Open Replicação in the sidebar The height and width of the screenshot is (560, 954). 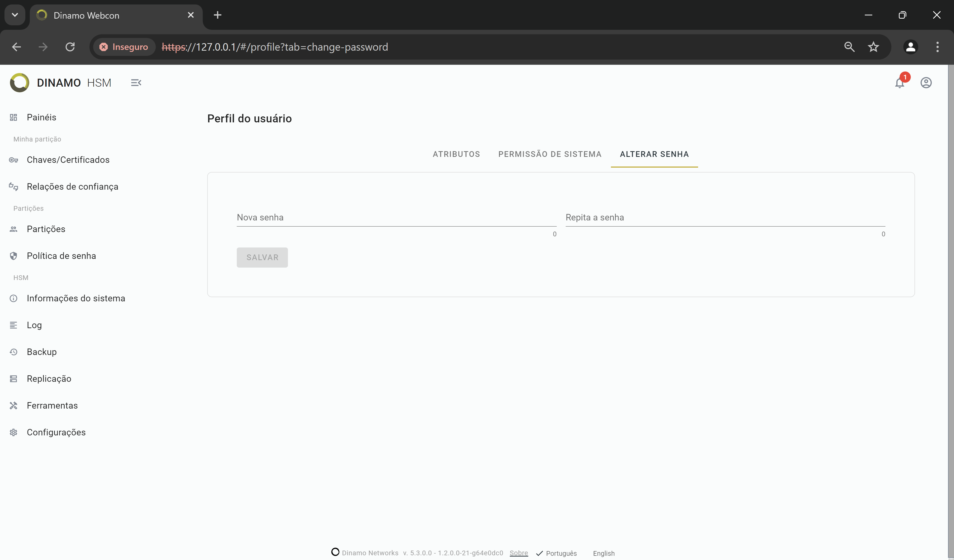coord(49,379)
